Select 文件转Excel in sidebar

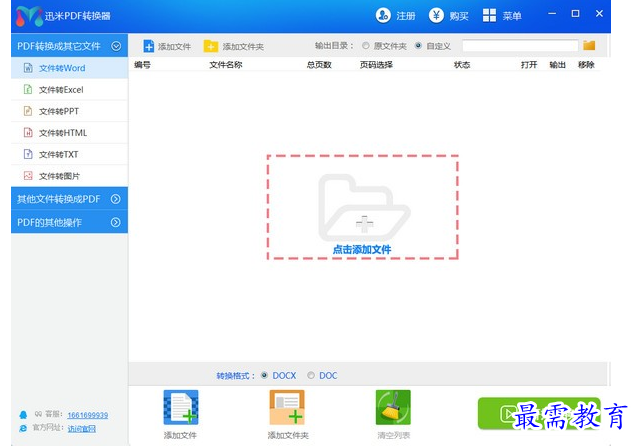point(69,89)
